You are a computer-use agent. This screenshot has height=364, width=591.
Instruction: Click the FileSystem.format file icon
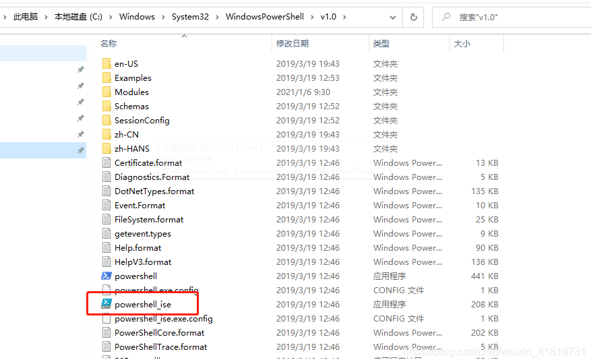[106, 219]
